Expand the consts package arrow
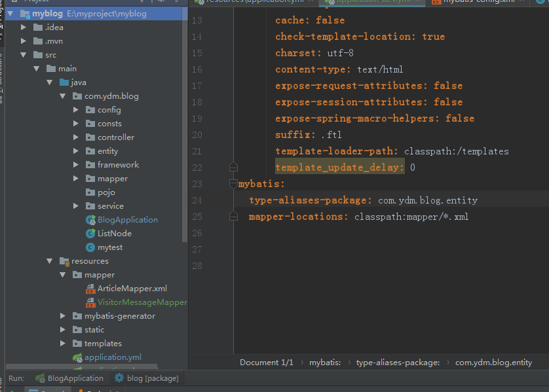Image resolution: width=549 pixels, height=392 pixels. [x=75, y=124]
